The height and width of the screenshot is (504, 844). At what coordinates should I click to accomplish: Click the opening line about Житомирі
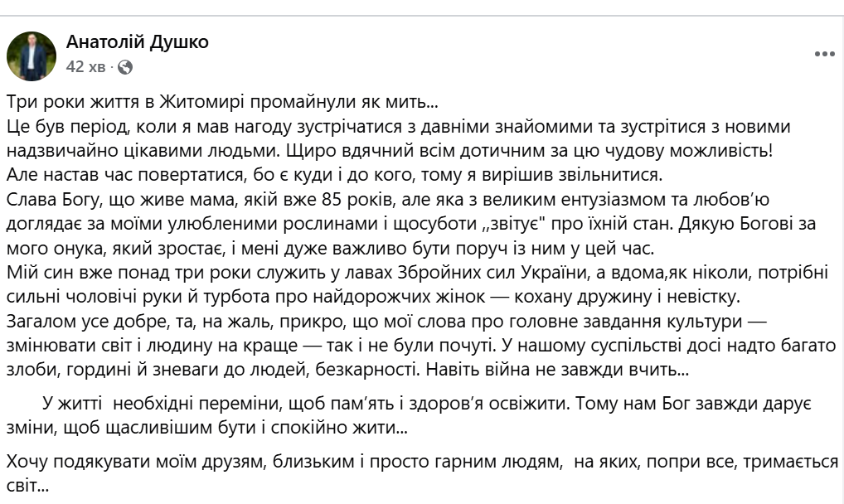[x=223, y=101]
